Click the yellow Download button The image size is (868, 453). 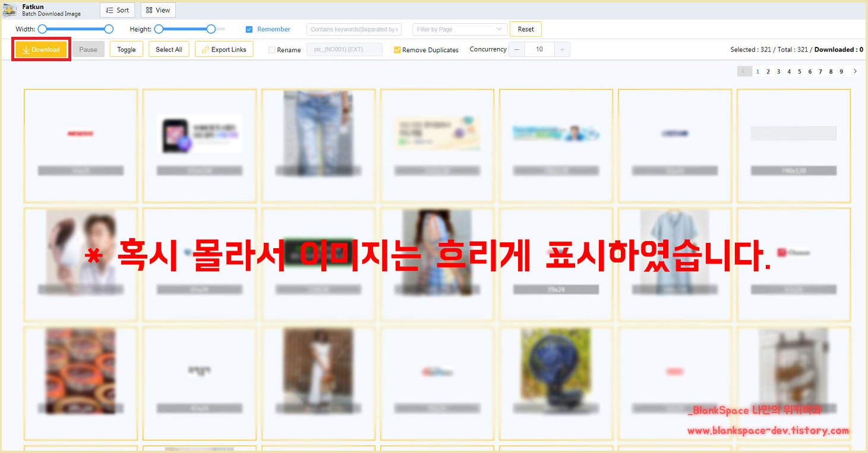(41, 49)
